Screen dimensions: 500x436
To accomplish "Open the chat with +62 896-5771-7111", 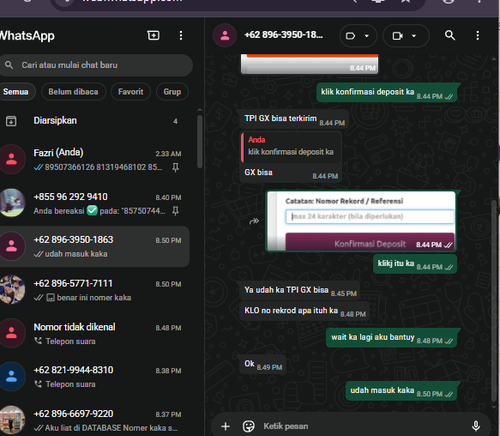I will 95,290.
